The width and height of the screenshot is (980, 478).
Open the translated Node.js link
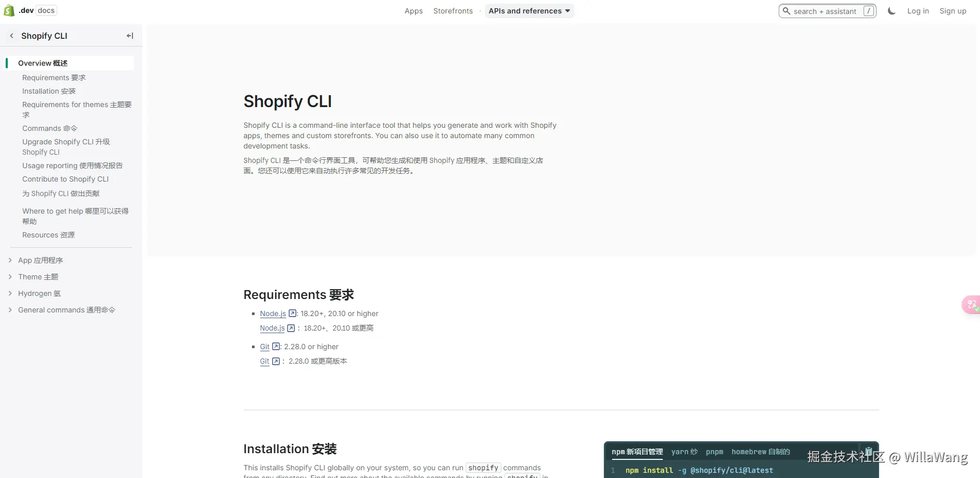pos(272,328)
